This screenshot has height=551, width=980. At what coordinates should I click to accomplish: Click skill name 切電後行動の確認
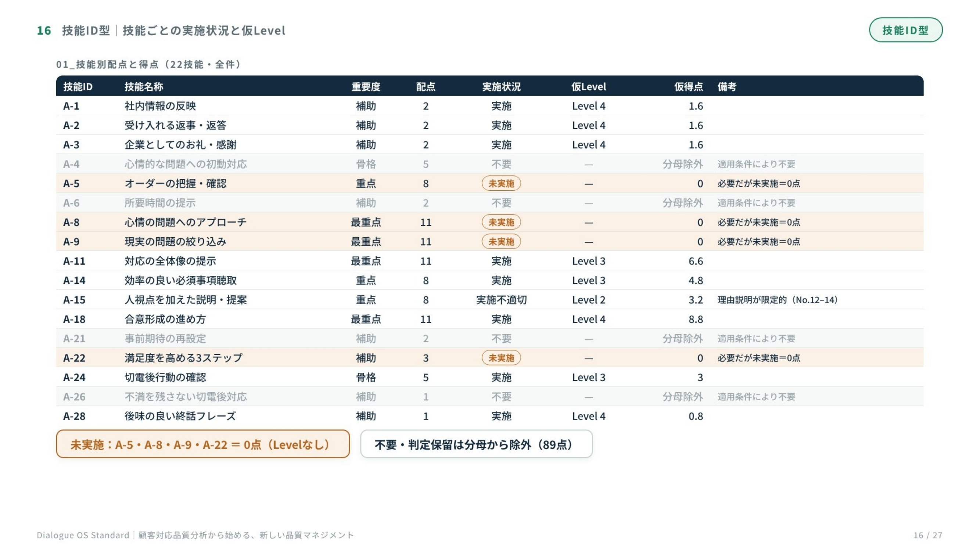165,378
